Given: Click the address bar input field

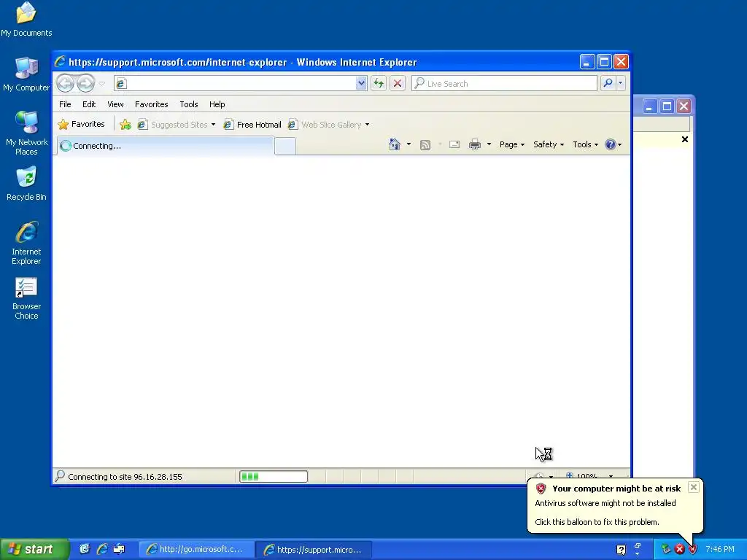Looking at the screenshot, I should point(235,83).
